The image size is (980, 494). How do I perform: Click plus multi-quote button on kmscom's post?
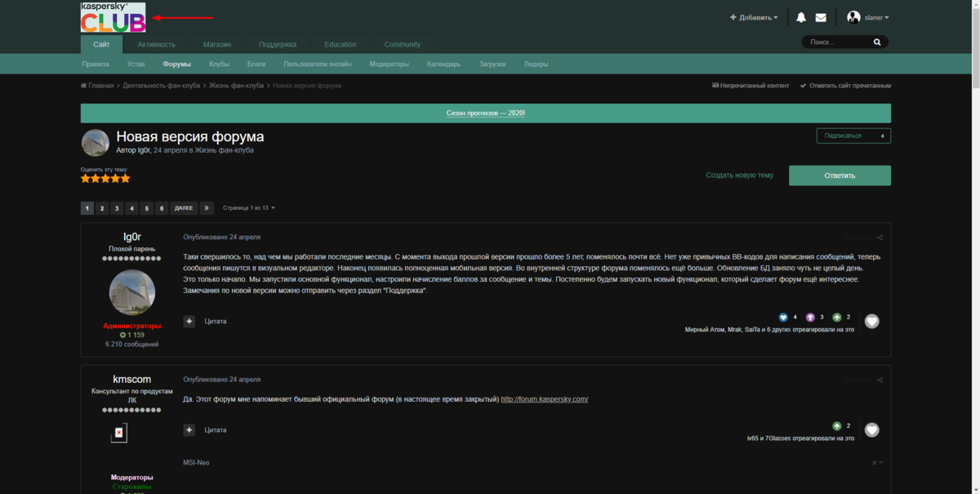(189, 429)
